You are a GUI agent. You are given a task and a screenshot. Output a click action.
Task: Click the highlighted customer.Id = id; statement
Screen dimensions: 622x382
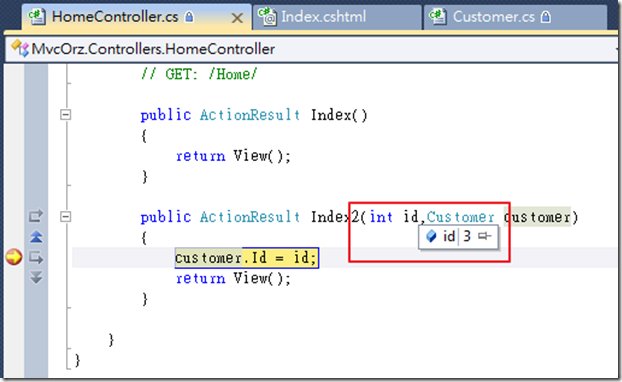(x=247, y=258)
